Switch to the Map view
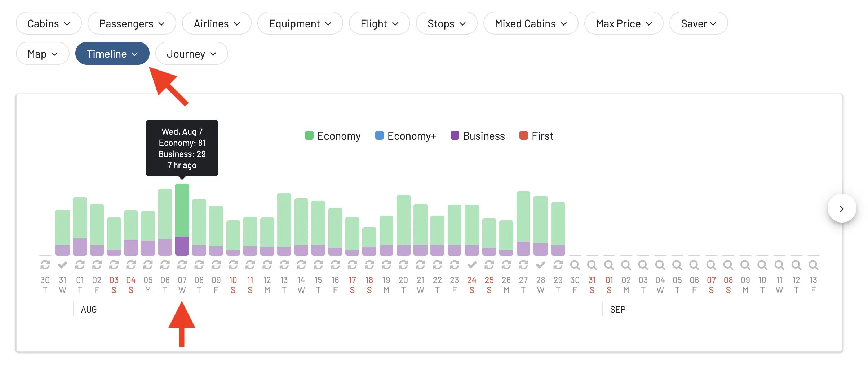This screenshot has height=373, width=868. point(43,54)
